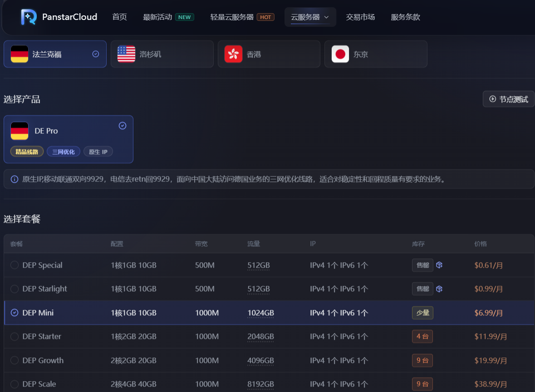Choose the 法兰克福 region card

coord(55,54)
